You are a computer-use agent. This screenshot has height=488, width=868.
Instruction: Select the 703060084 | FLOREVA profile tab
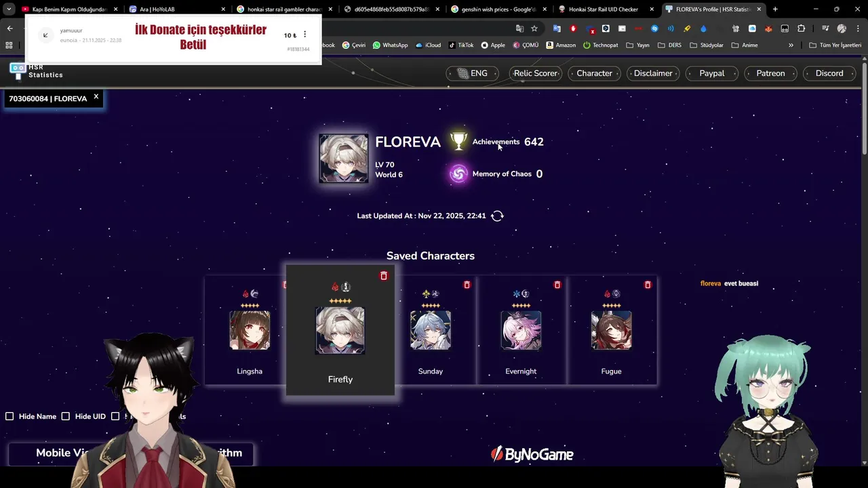[x=47, y=99]
